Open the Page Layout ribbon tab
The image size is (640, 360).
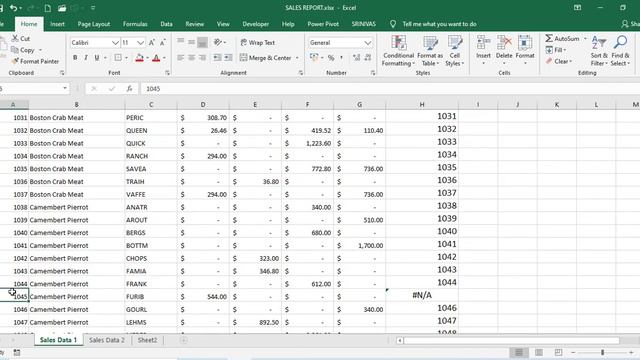[94, 24]
